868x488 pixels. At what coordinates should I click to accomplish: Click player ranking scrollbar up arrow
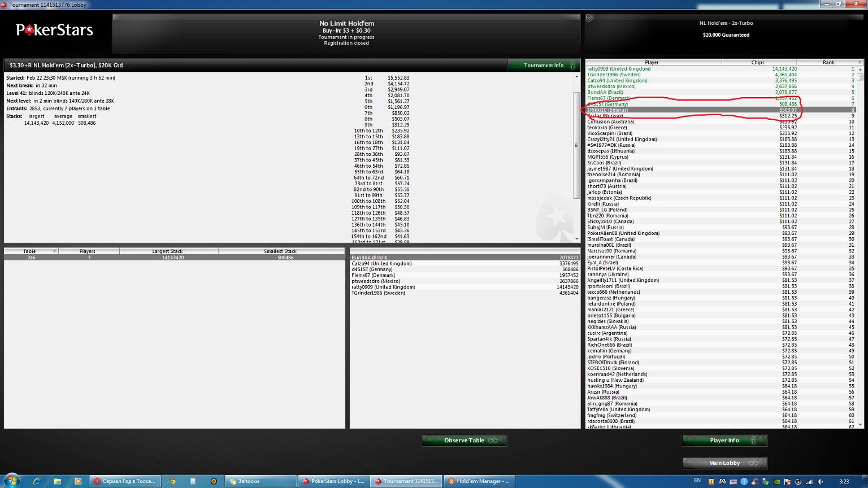861,69
